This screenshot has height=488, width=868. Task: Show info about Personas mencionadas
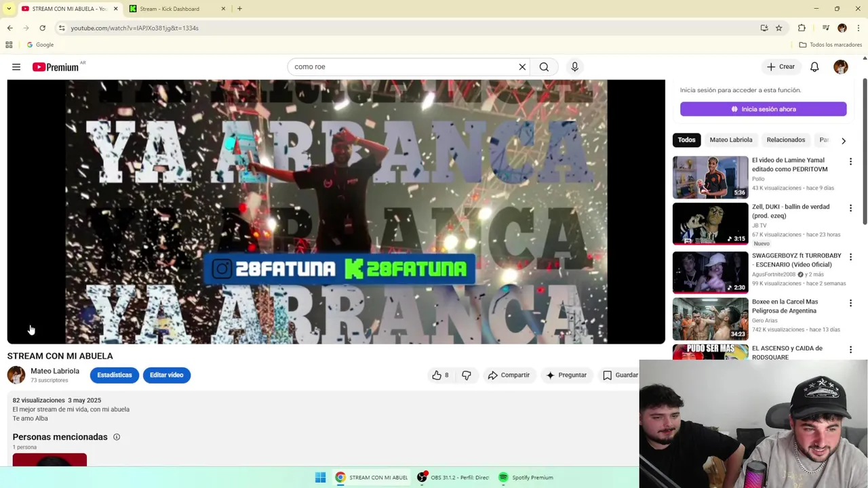(117, 437)
